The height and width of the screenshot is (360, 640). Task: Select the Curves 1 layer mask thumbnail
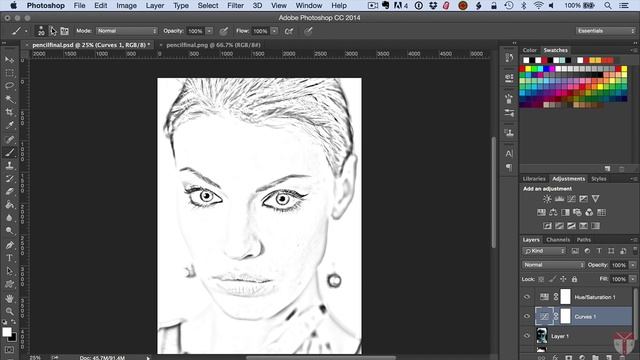(x=565, y=316)
